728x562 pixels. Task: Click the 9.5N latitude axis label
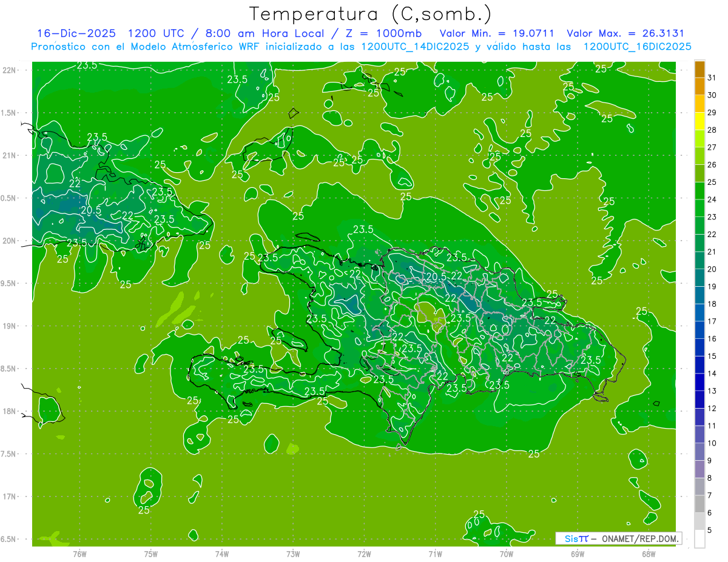(9, 283)
